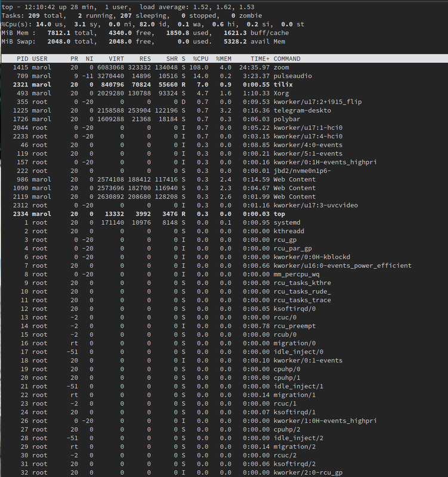Image resolution: width=448 pixels, height=477 pixels.
Task: Click idle_inject/1 command
Action: (x=298, y=386)
